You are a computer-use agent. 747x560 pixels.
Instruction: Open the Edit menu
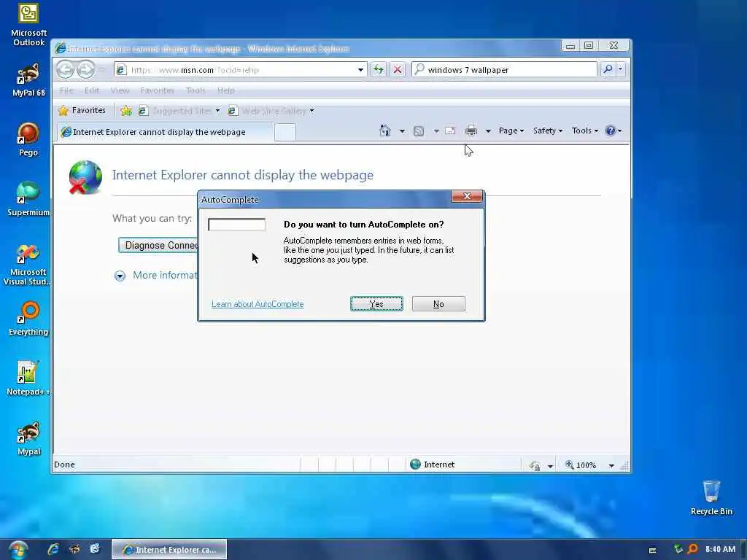pos(92,90)
